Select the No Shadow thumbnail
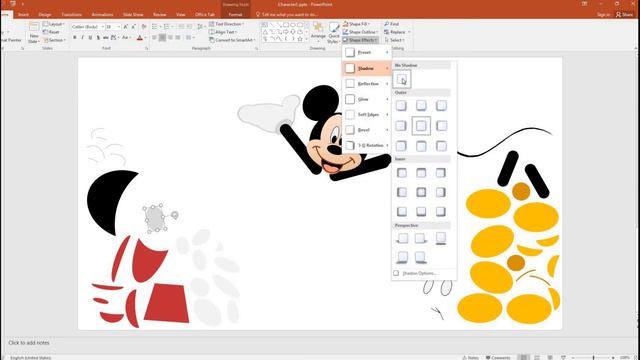This screenshot has width=640, height=360. 402,80
